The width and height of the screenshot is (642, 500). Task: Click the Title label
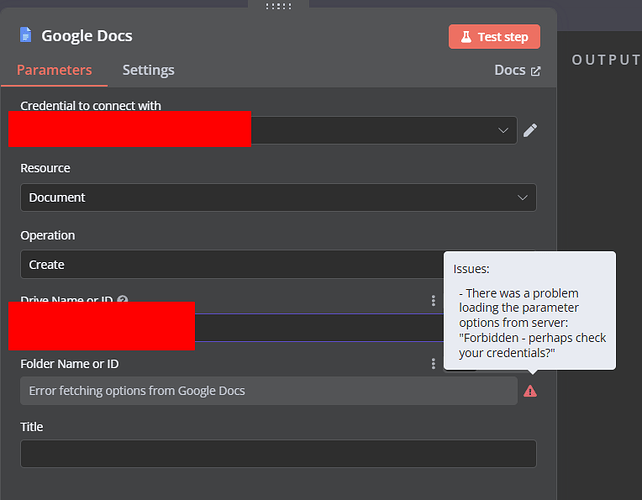click(x=32, y=427)
